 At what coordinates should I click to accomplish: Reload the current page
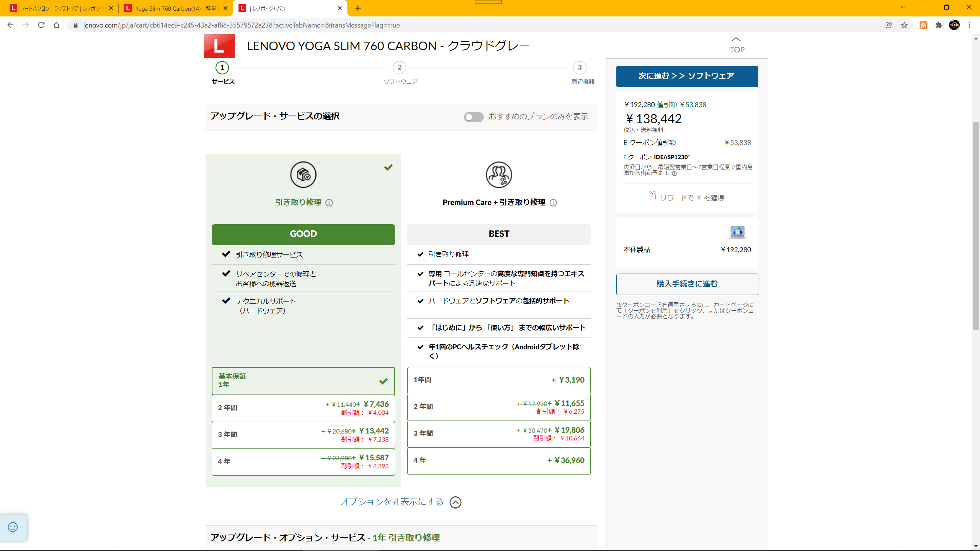tap(41, 25)
